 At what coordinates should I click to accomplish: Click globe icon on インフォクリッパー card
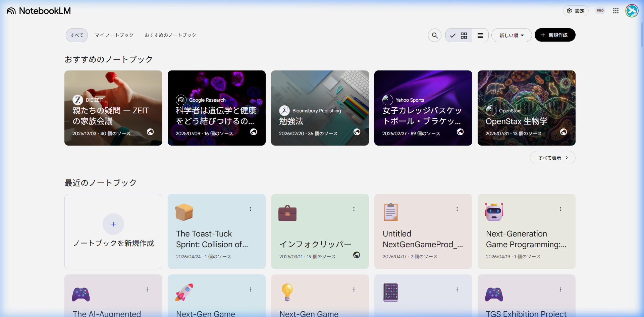pyautogui.click(x=357, y=255)
